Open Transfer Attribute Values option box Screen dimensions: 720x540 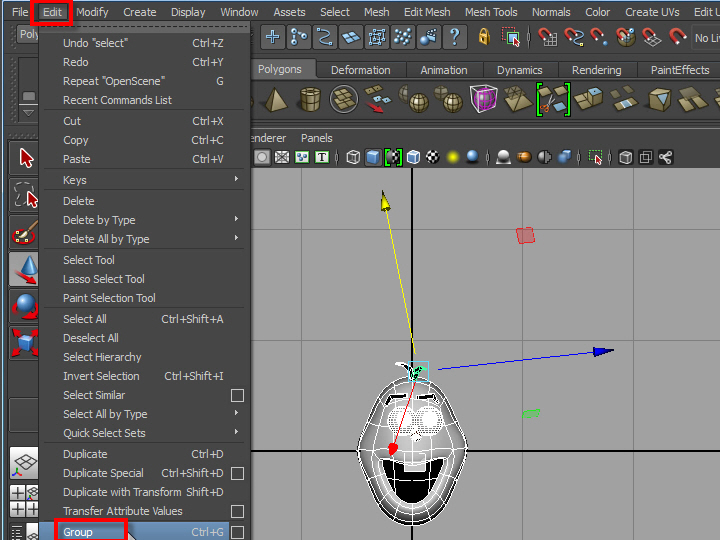point(238,512)
